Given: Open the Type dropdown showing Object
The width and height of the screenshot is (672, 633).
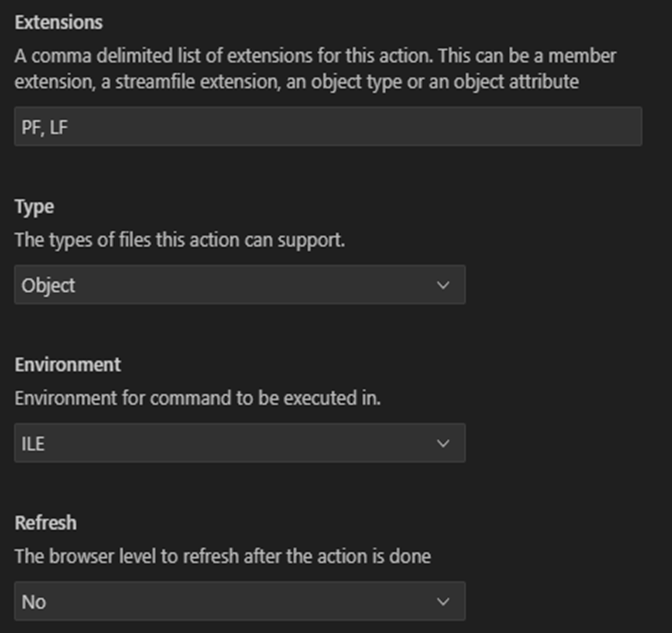Looking at the screenshot, I should (239, 286).
